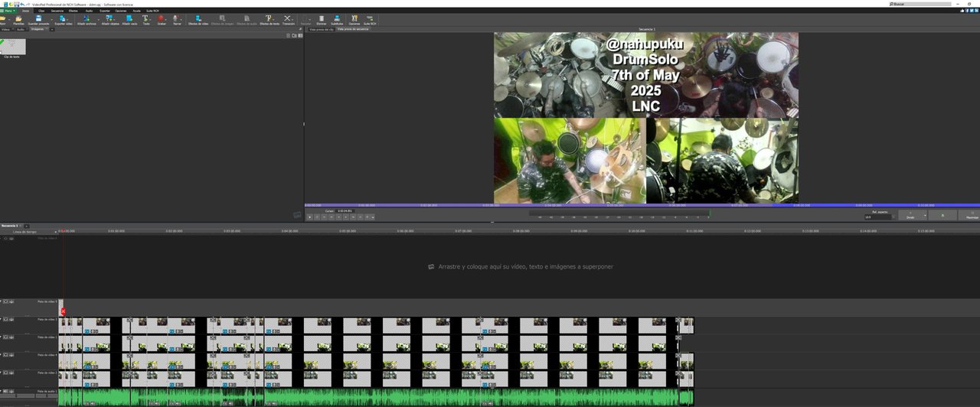Open the Clips ribbon tab
980x407 pixels.
pyautogui.click(x=41, y=11)
